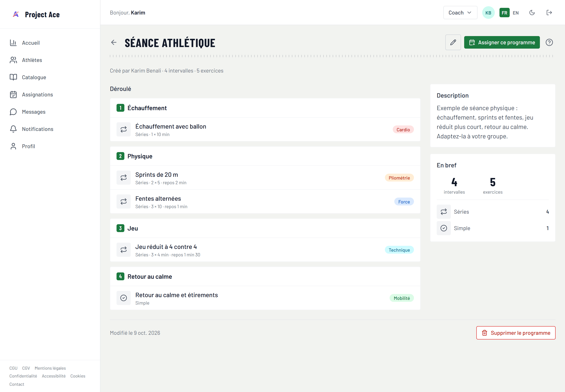Click the series icon for Jeu réduit à 4 contre 4
The width and height of the screenshot is (565, 392).
[x=123, y=250]
